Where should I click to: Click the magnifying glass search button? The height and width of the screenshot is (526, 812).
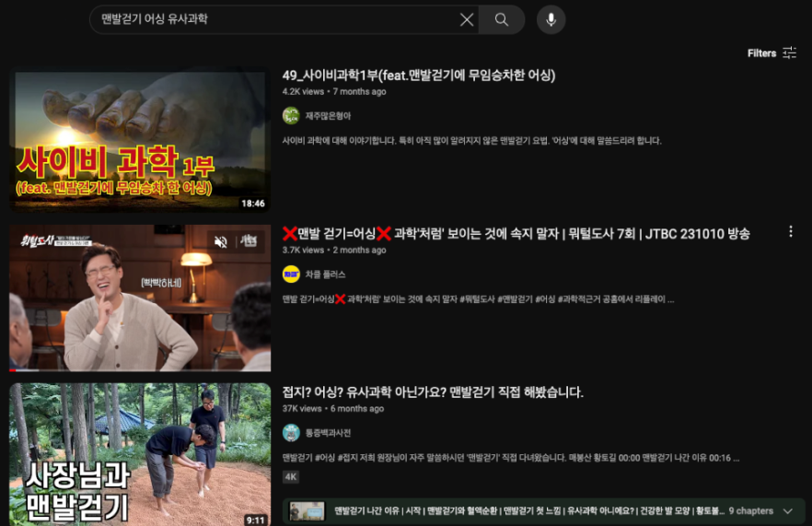pos(501,19)
